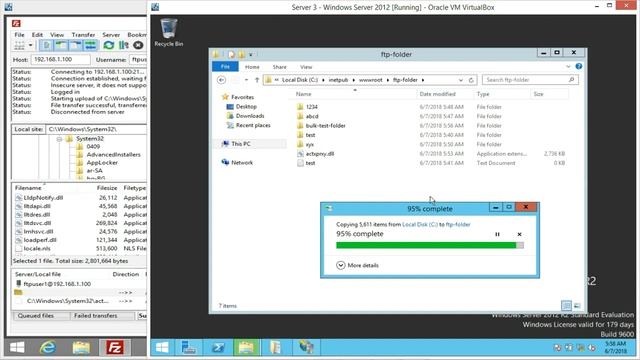Sort FileZilla list by Filesize column
640x360 pixels.
click(107, 188)
